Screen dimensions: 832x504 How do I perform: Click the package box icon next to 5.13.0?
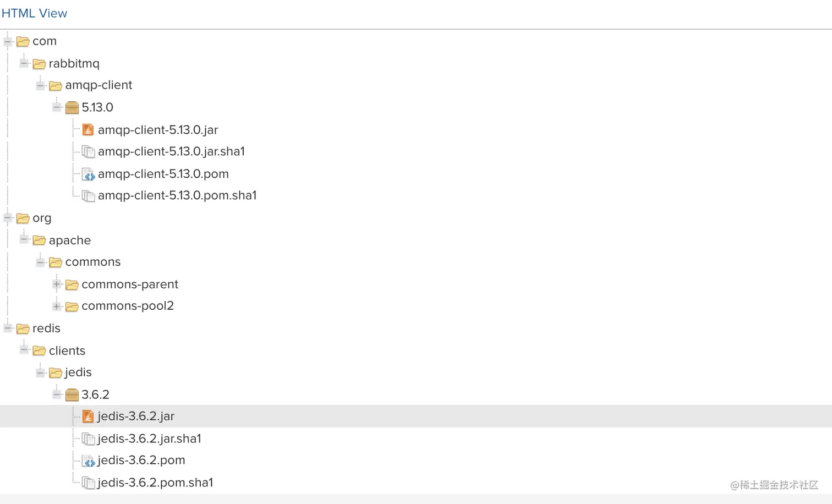tap(72, 108)
